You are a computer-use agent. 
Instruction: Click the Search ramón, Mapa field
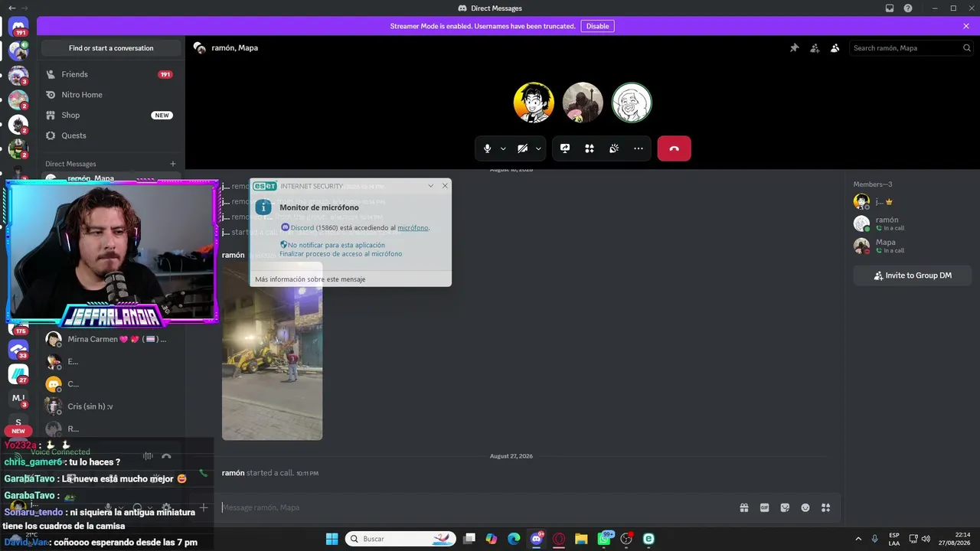pos(912,48)
